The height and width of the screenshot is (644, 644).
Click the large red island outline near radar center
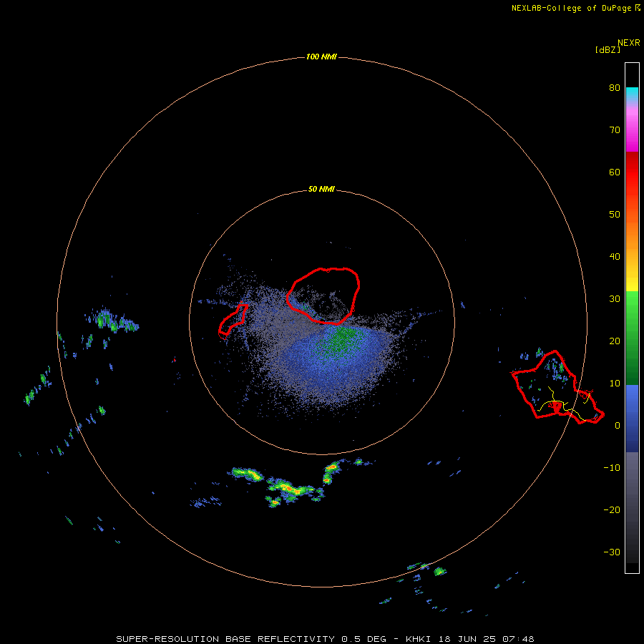tap(323, 296)
